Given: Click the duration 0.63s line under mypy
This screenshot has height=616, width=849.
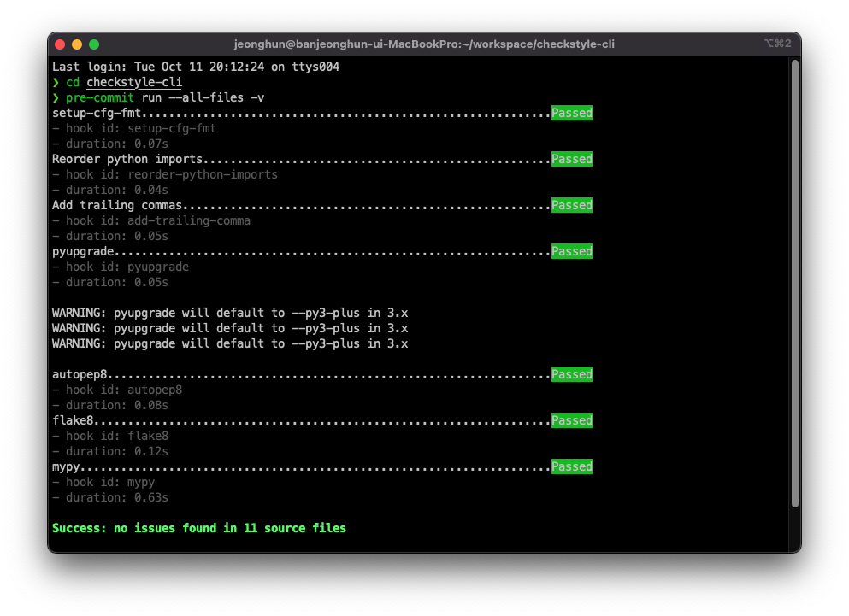Looking at the screenshot, I should (x=110, y=497).
